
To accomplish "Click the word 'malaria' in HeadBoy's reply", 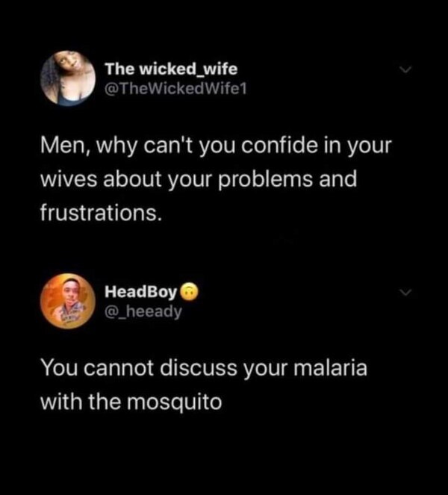I will tap(330, 368).
